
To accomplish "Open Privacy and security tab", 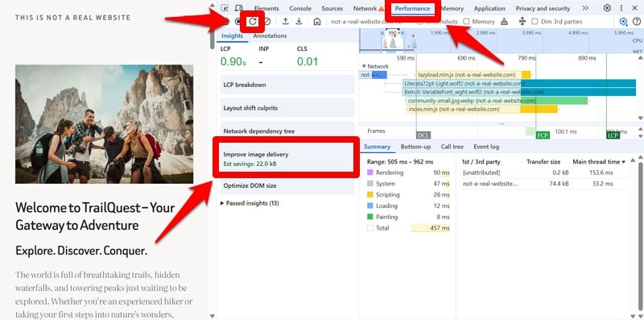I will click(x=543, y=8).
